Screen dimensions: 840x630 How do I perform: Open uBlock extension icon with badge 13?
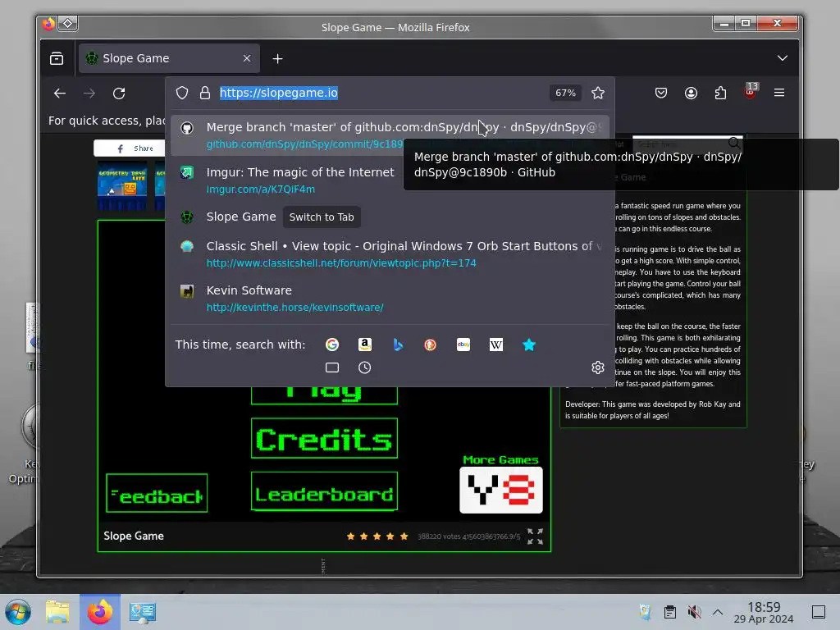750,91
